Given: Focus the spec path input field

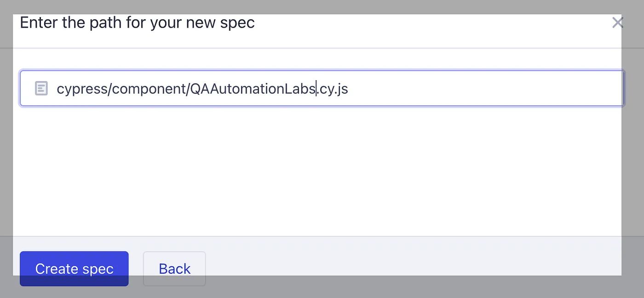Looking at the screenshot, I should [460, 88].
